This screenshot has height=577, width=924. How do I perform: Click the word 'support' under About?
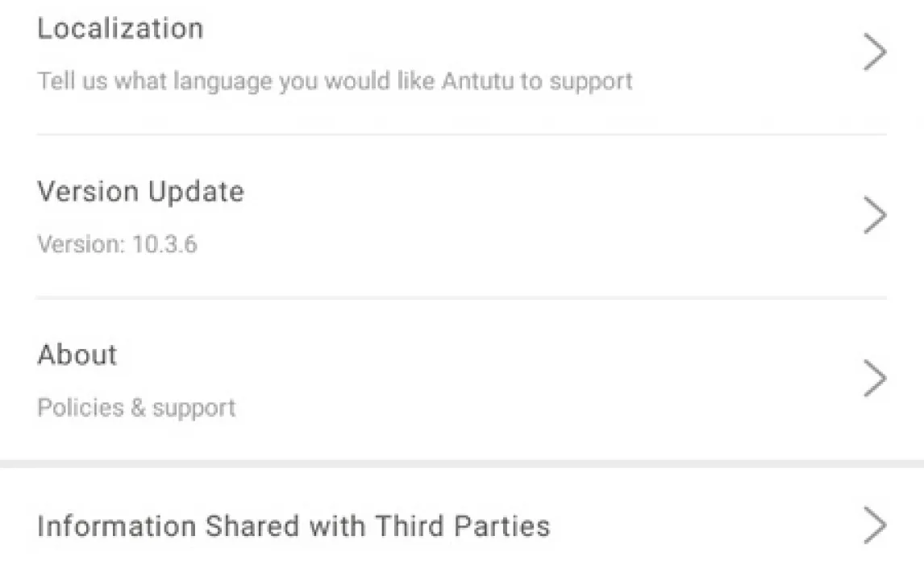tap(194, 409)
